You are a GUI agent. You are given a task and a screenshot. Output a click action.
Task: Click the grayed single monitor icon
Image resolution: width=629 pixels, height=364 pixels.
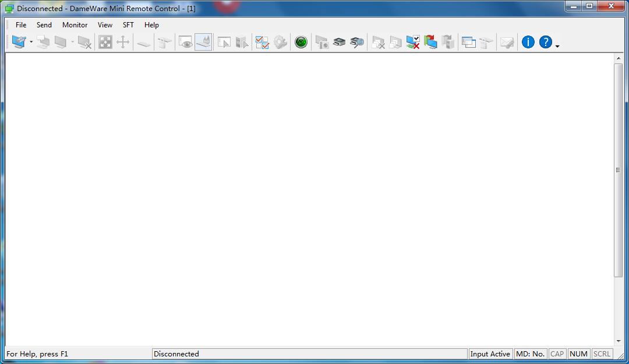pyautogui.click(x=61, y=42)
